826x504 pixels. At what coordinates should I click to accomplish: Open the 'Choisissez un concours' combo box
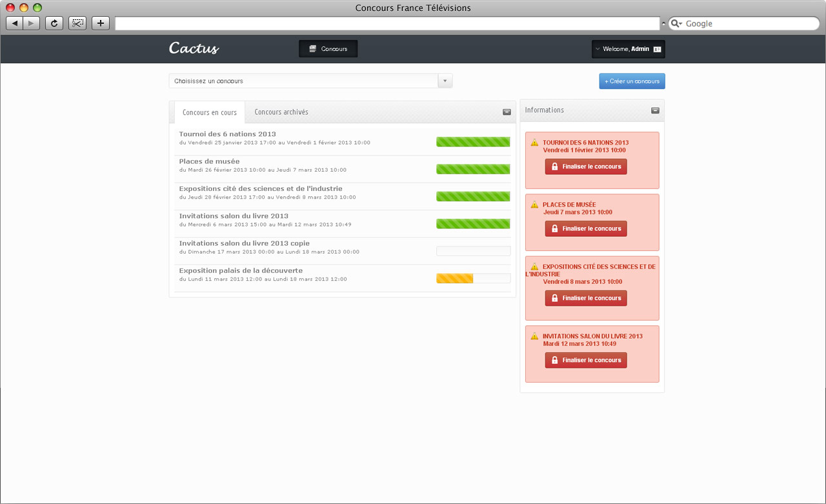(x=310, y=81)
